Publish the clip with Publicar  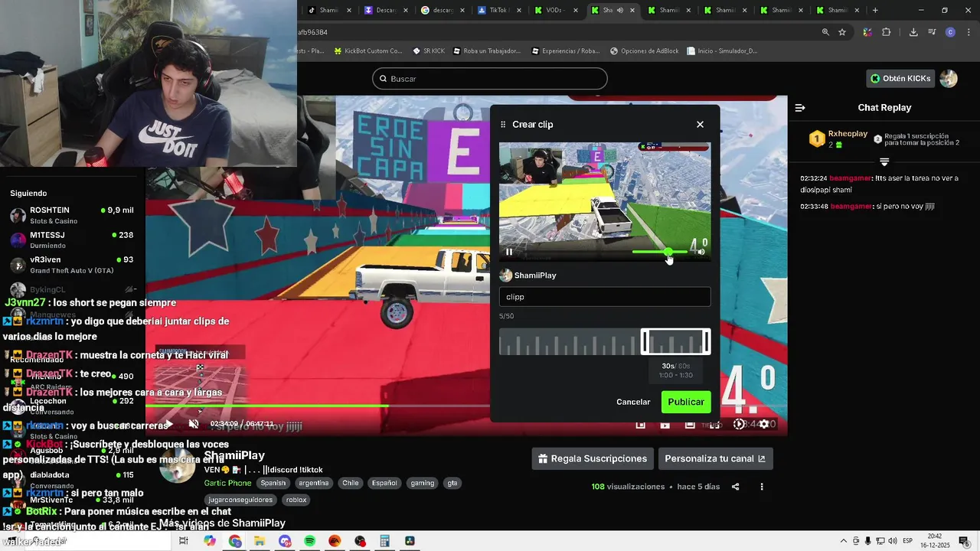[686, 402]
